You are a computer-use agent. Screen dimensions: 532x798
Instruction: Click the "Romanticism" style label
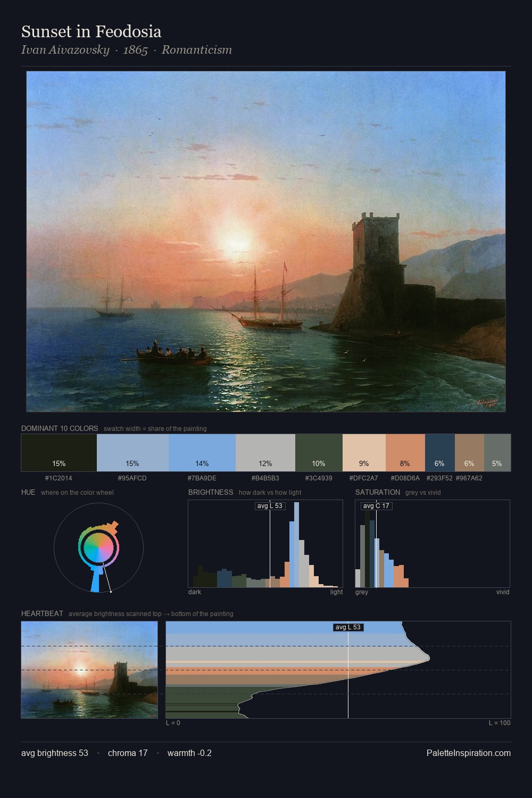(197, 50)
